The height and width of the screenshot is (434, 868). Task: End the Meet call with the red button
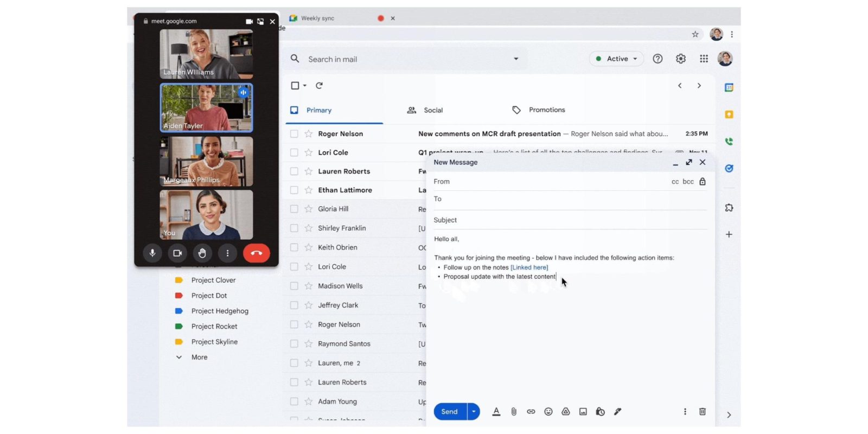click(x=256, y=253)
